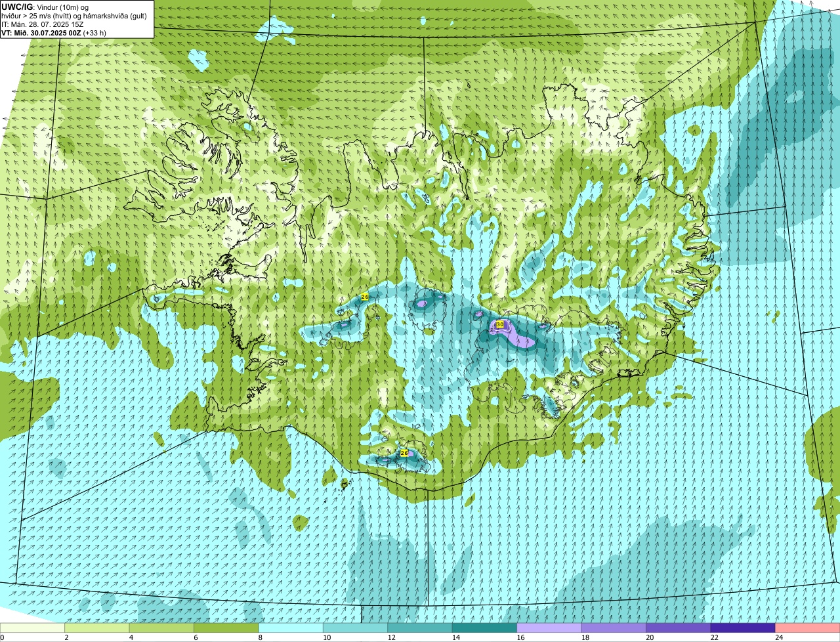Select the violet legend swatch between 20 and 22
Screen dimensions: 840x642
[679, 628]
